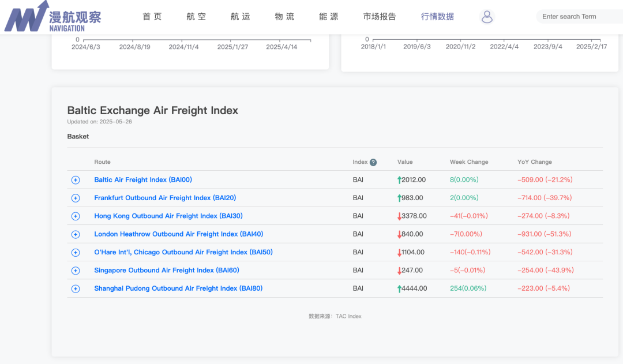Click the value 840.00 in the London row

point(412,234)
